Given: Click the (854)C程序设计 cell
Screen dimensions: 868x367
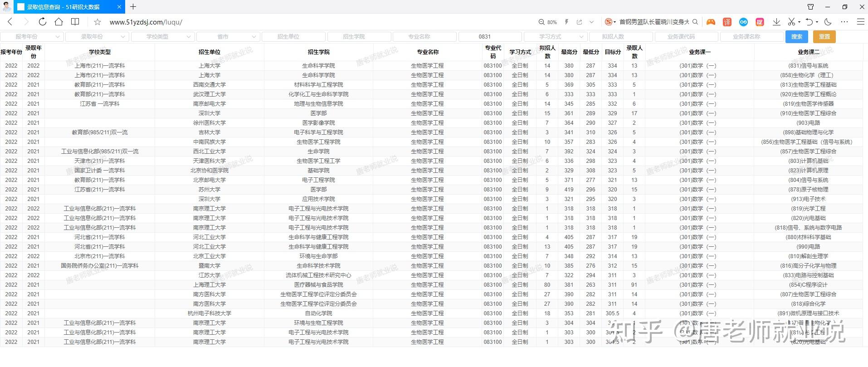Looking at the screenshot, I should click(809, 285).
